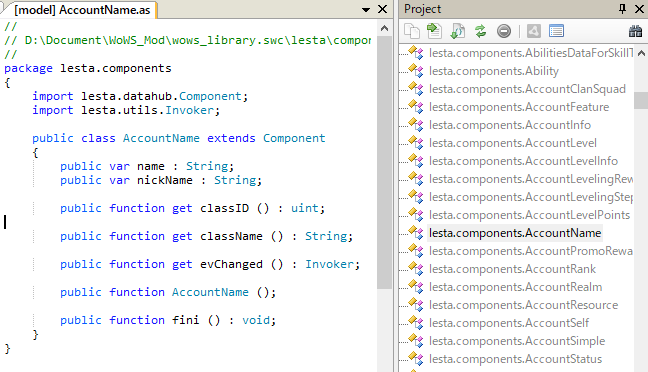Click the Project tree scrollbar up arrow

pos(641,53)
